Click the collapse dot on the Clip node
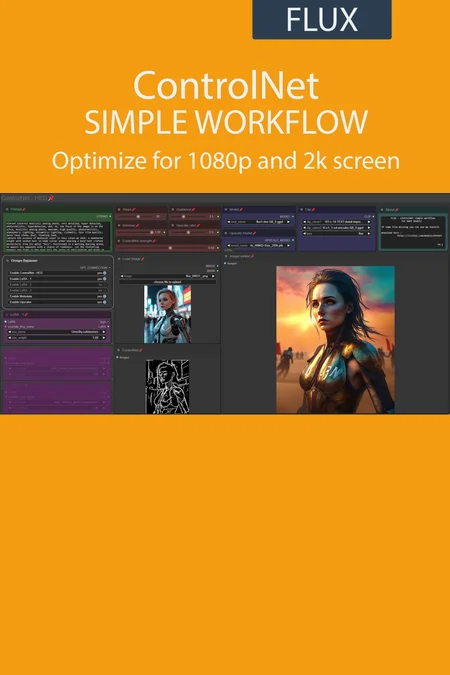The height and width of the screenshot is (675, 450). tap(301, 209)
